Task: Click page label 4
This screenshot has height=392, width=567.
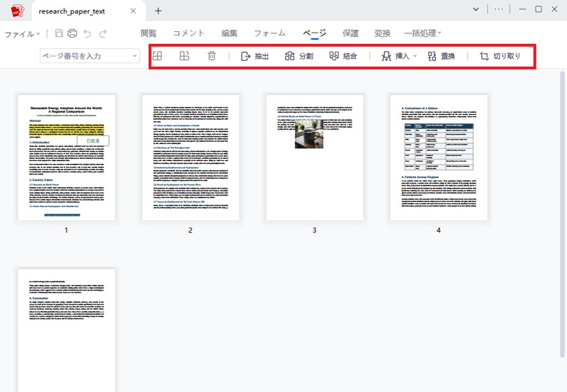Action: (x=439, y=230)
